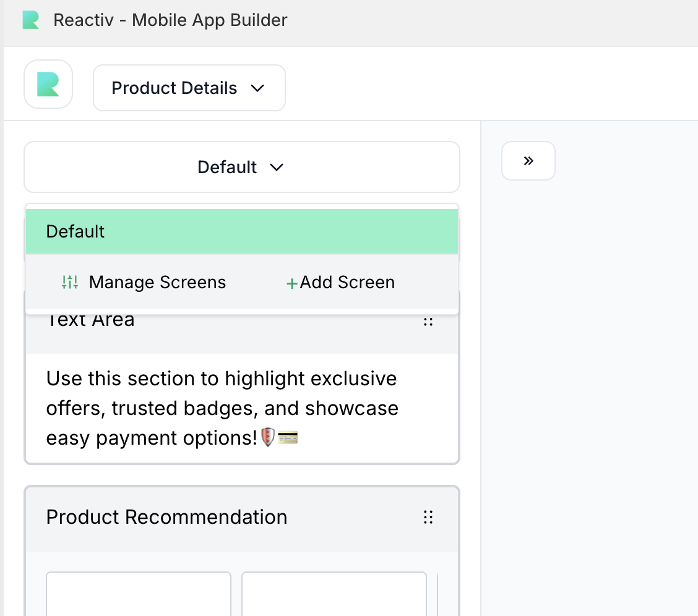698x616 pixels.
Task: Click the Reactiv logo home button
Action: click(48, 84)
